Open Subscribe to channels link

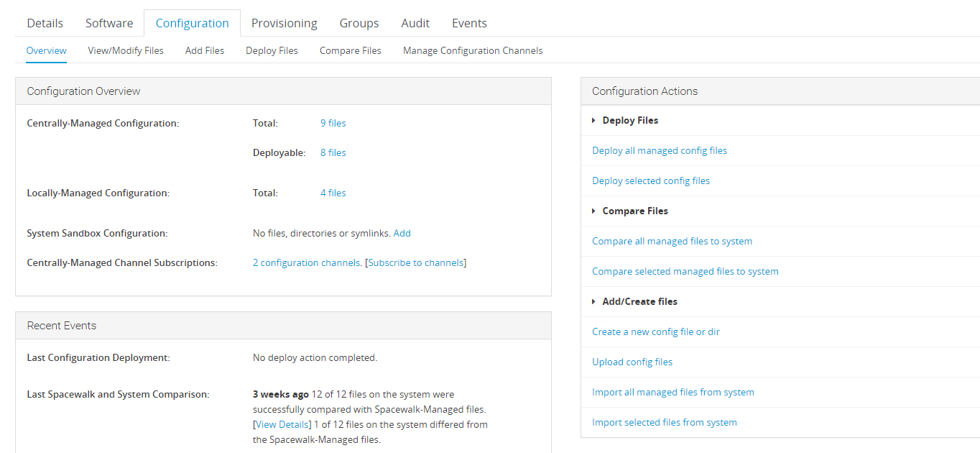415,262
